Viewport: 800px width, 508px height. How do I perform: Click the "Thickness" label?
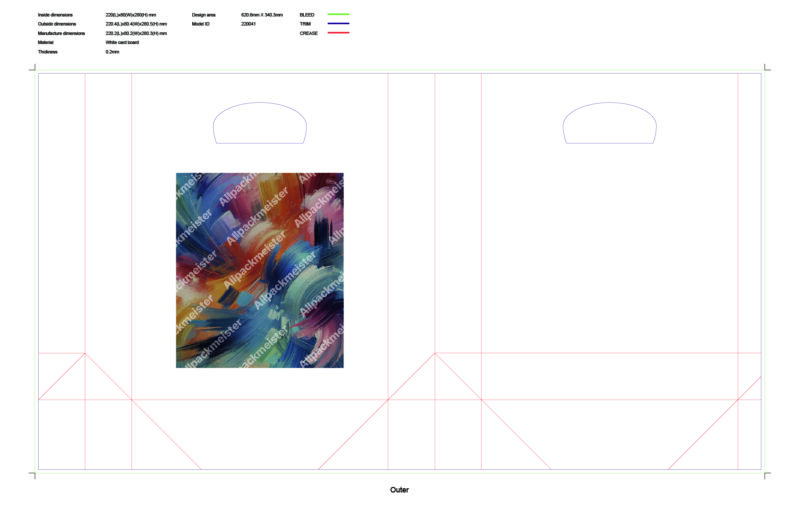point(47,52)
